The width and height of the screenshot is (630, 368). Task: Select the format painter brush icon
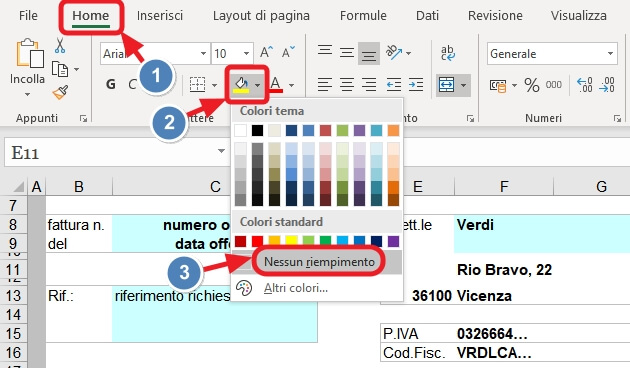[60, 92]
